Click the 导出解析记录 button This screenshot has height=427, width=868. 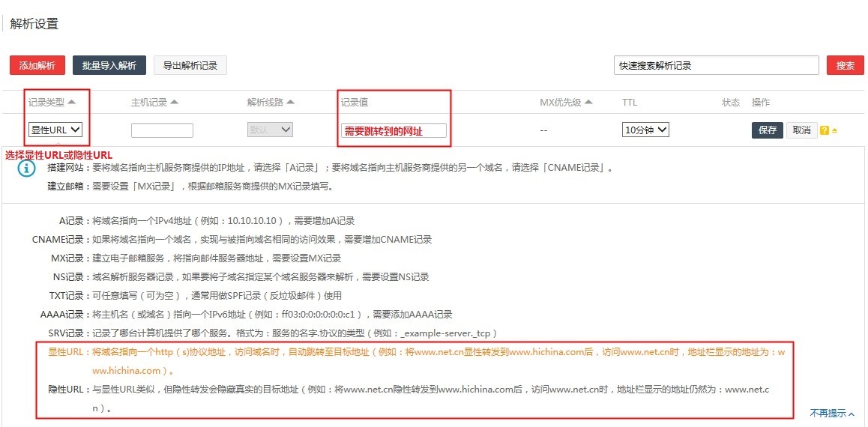point(190,65)
